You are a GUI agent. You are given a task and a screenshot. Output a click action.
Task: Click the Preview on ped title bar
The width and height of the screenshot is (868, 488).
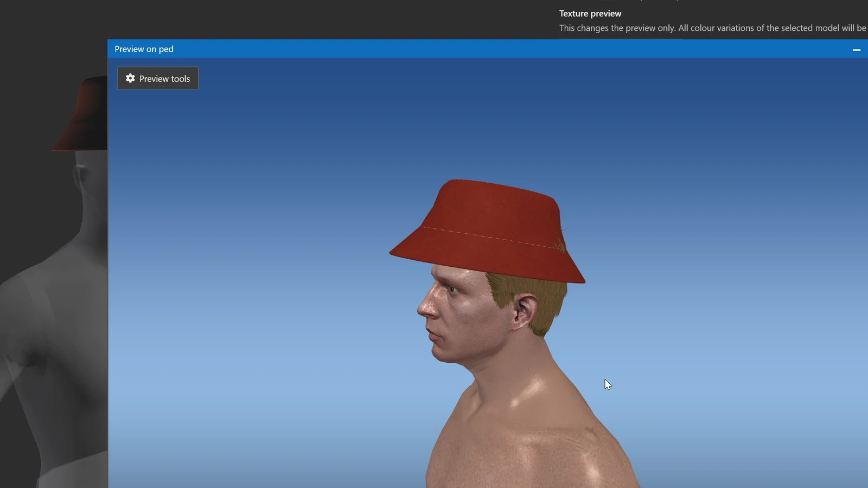click(487, 49)
